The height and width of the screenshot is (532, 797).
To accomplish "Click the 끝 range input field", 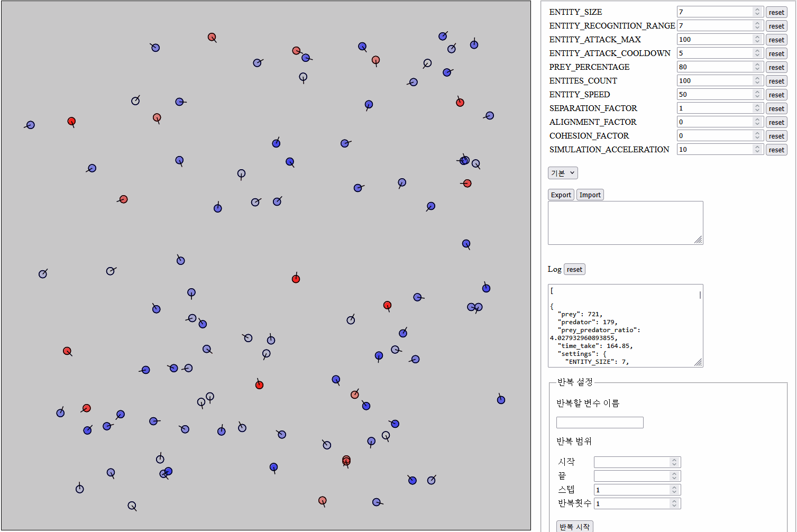I will pyautogui.click(x=631, y=476).
